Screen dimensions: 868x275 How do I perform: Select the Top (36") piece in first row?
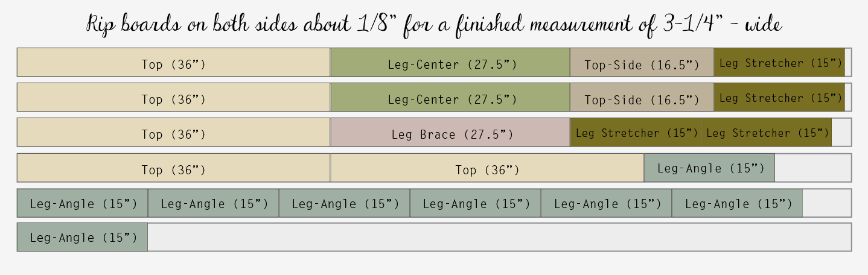(x=174, y=63)
